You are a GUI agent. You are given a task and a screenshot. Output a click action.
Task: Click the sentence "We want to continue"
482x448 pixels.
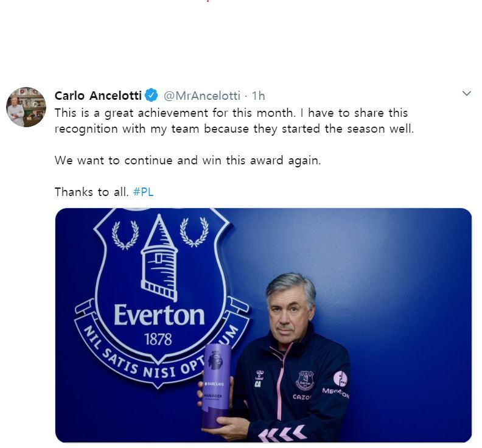pos(189,161)
